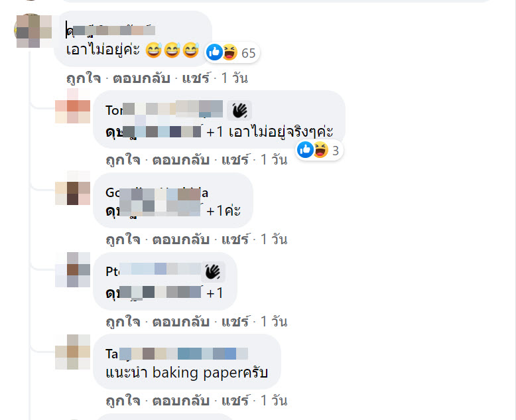Click ถูกใจ under the เอาไม่อยู่จริงๆค่ะ reply
This screenshot has width=516, height=420.
pos(123,160)
